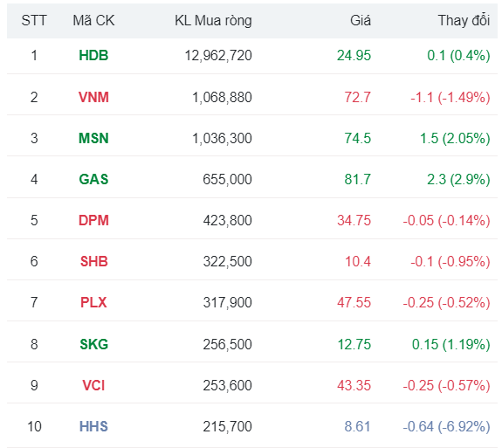The width and height of the screenshot is (502, 448).
Task: Click the Giá column header
Action: 361,20
